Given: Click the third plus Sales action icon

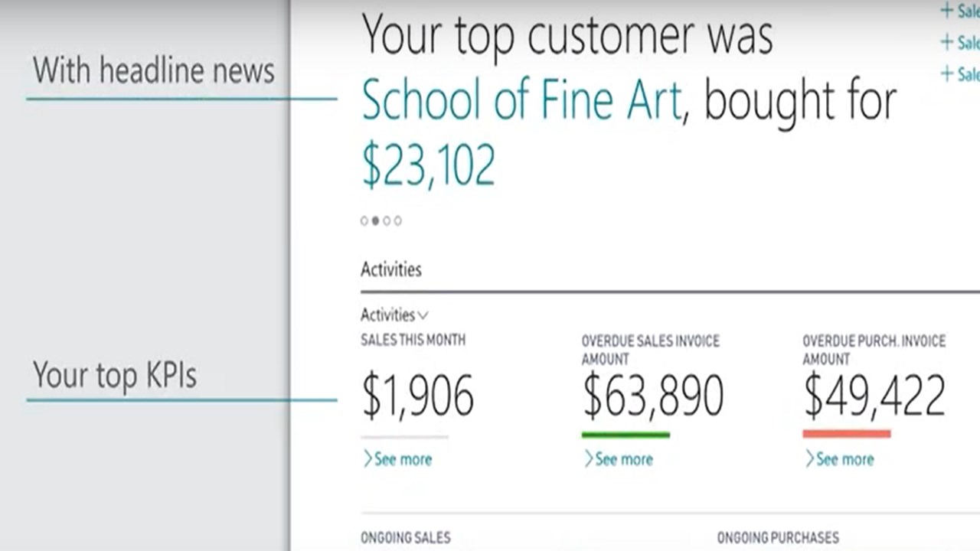Looking at the screenshot, I should (947, 73).
